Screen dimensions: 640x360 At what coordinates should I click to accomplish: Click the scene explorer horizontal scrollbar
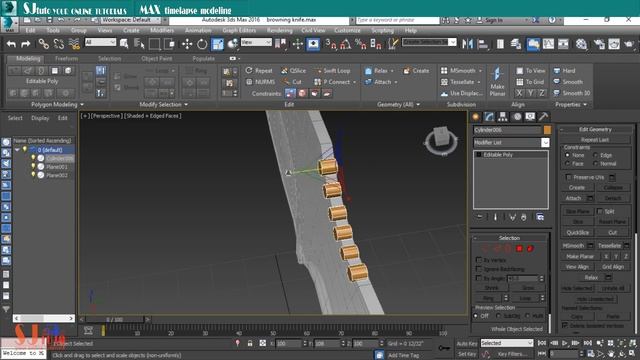[43, 318]
